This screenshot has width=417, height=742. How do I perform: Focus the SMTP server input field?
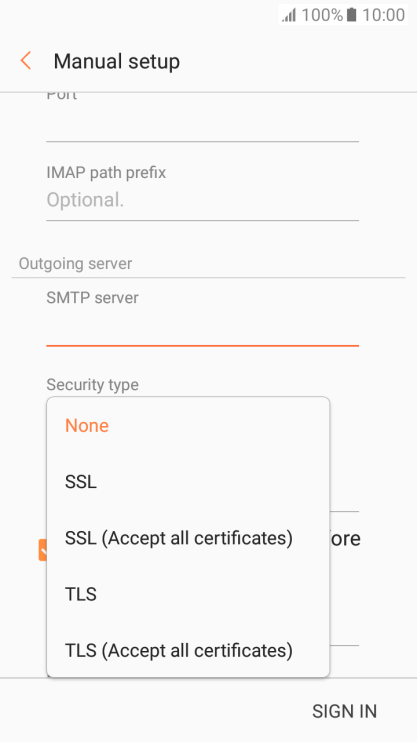[x=202, y=329]
